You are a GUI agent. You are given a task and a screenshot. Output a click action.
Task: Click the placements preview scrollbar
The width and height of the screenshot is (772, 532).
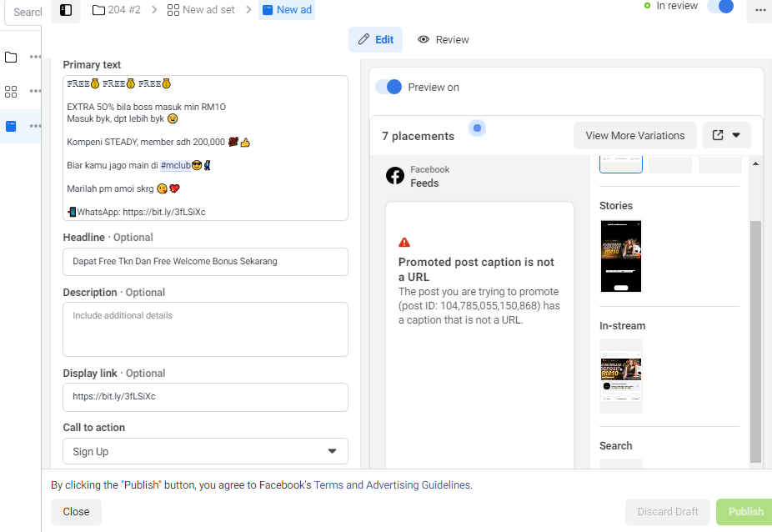755,342
